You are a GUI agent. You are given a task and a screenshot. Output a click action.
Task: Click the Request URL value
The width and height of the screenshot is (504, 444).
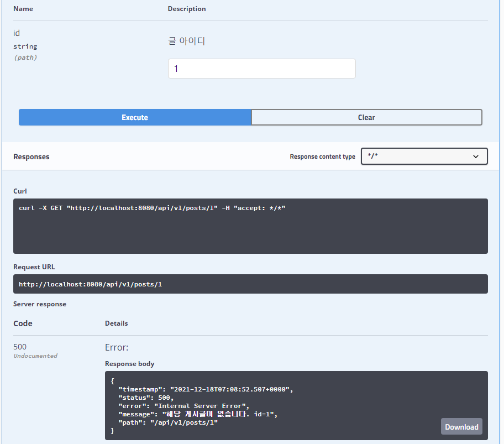click(x=90, y=284)
